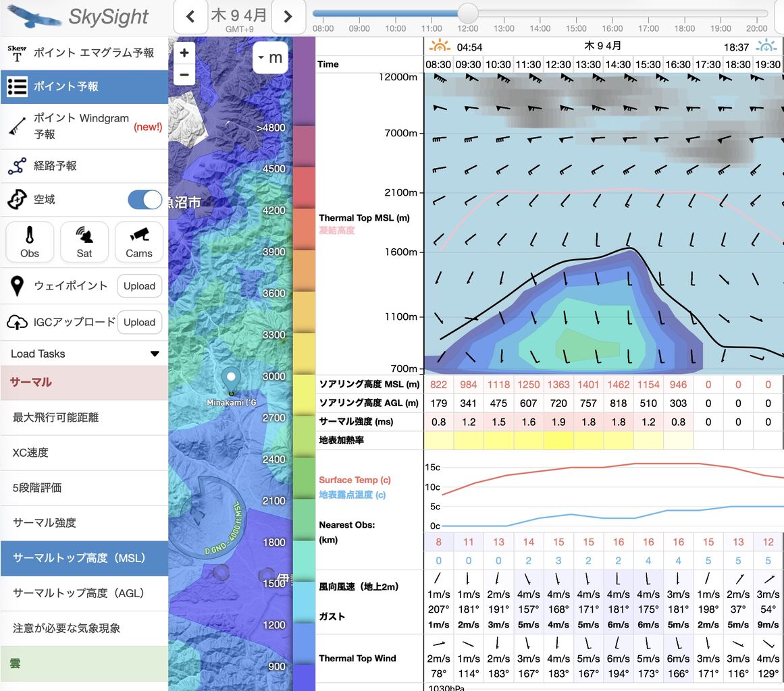The height and width of the screenshot is (691, 784).
Task: Click the Minakami map marker
Action: [x=231, y=382]
